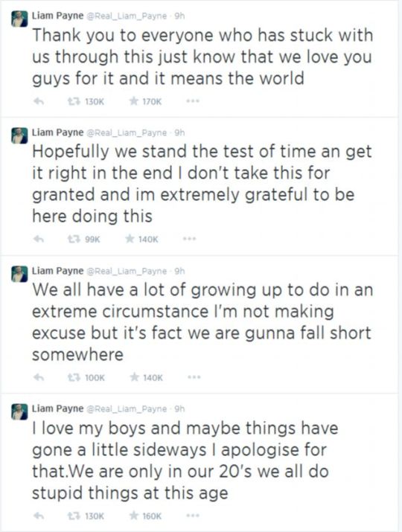Reply to the 'We all have a lot' tweet
The height and width of the screenshot is (532, 402).
(x=39, y=377)
